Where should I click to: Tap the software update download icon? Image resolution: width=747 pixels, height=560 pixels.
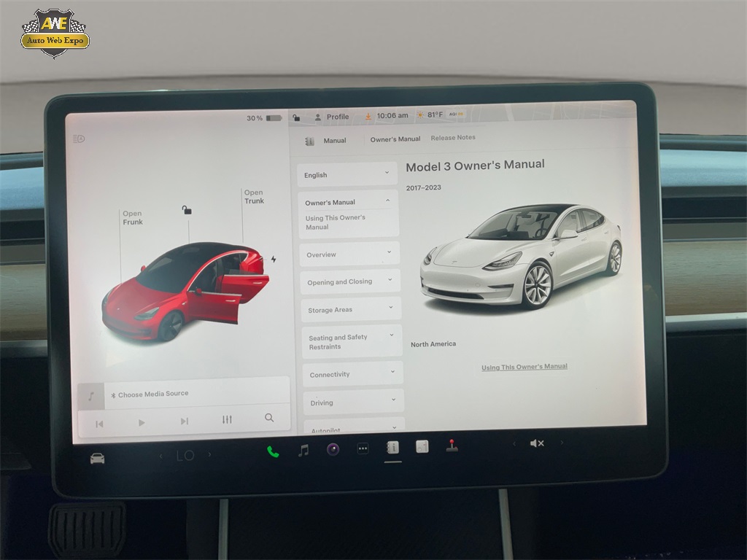pos(368,116)
